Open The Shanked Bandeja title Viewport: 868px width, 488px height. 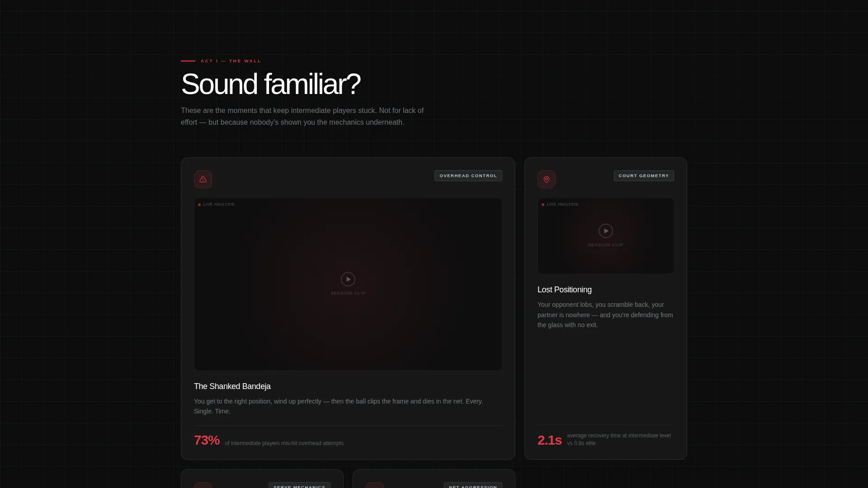click(x=232, y=386)
